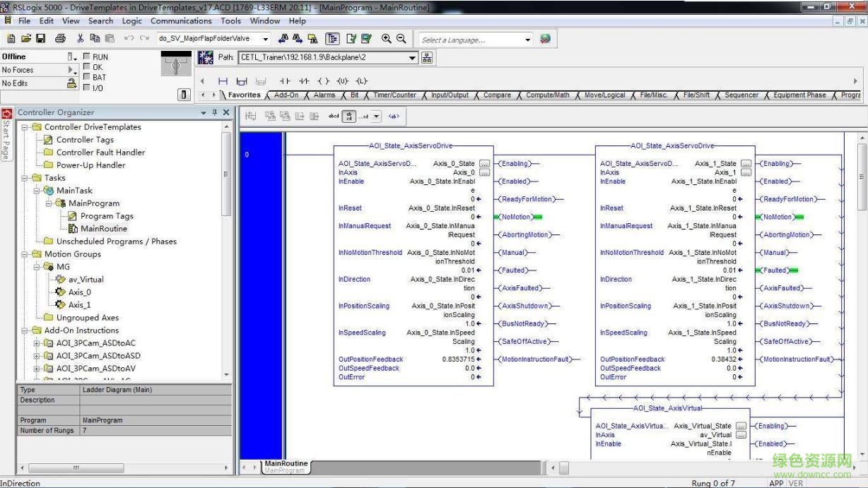Toggle the I/O status checkbox

[87, 88]
